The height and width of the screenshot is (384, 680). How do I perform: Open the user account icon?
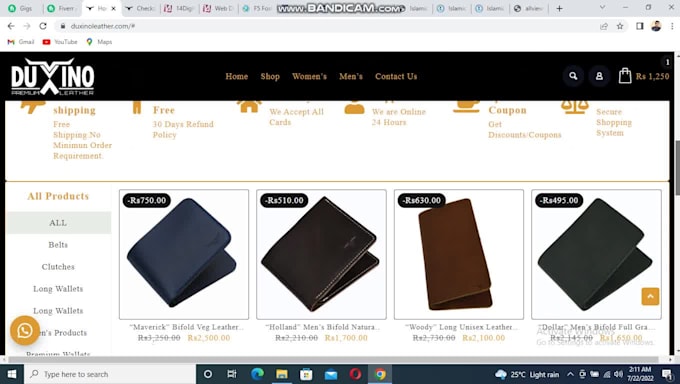pos(599,76)
